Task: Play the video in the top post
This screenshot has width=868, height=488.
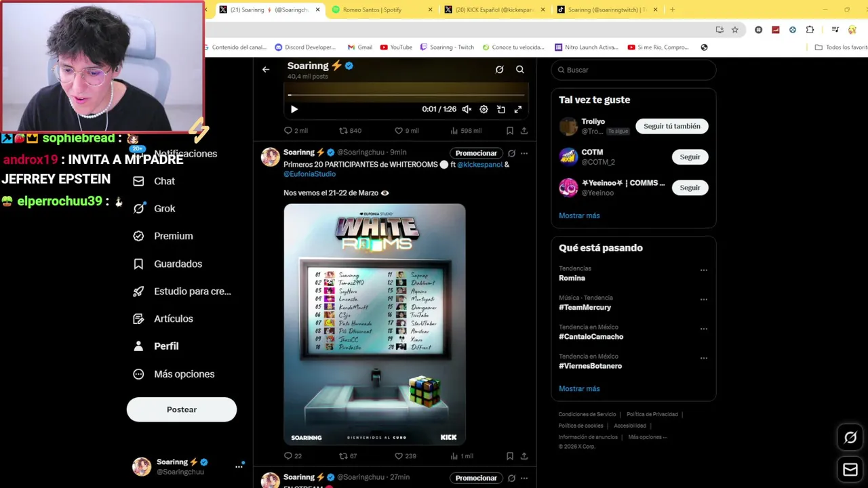Action: [294, 109]
